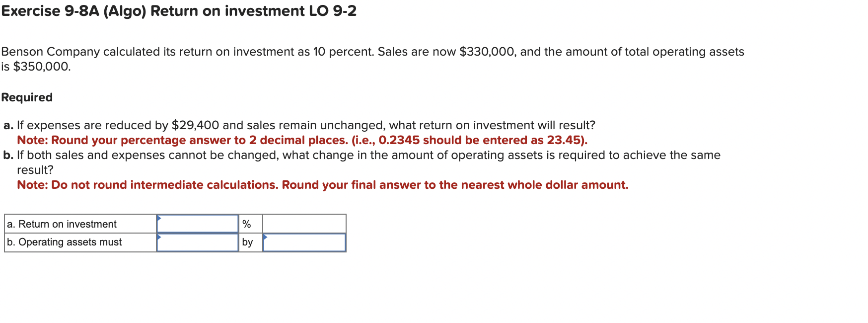Click the 'by' label cell
This screenshot has width=868, height=323.
[247, 242]
